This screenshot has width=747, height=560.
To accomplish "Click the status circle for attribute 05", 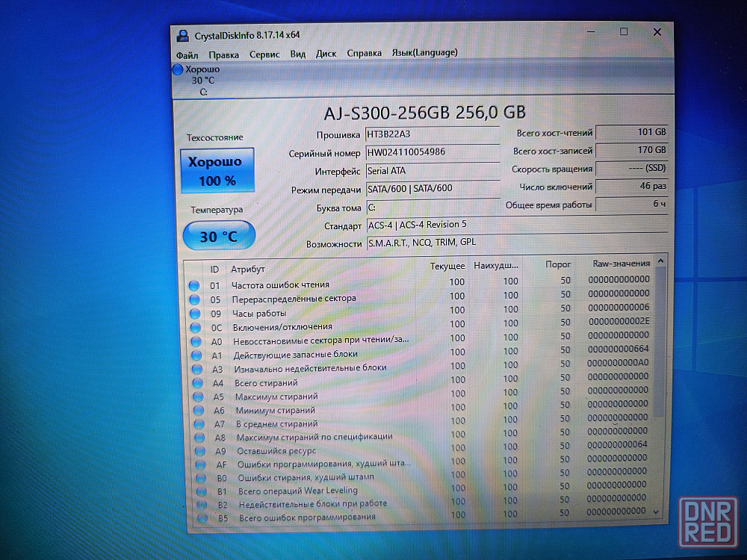I will pyautogui.click(x=194, y=299).
